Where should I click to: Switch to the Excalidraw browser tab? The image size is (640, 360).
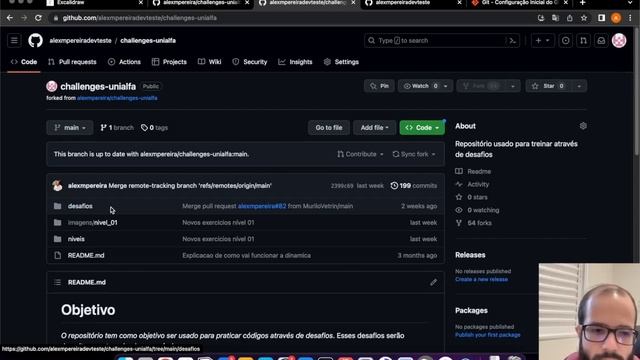(x=95, y=3)
